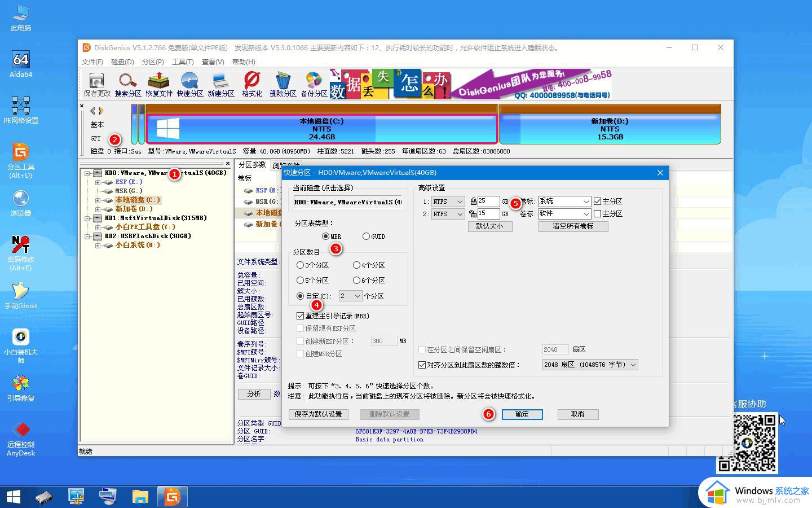Click the New Partition (新建分区) icon
The width and height of the screenshot is (812, 508).
[220, 85]
